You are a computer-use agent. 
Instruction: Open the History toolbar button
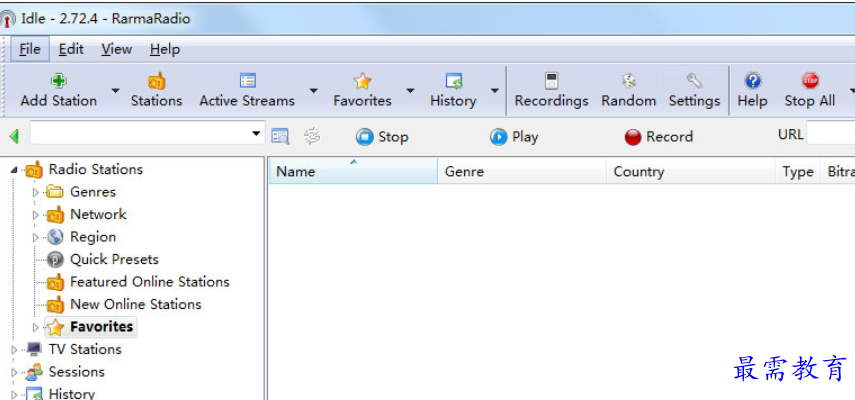453,90
